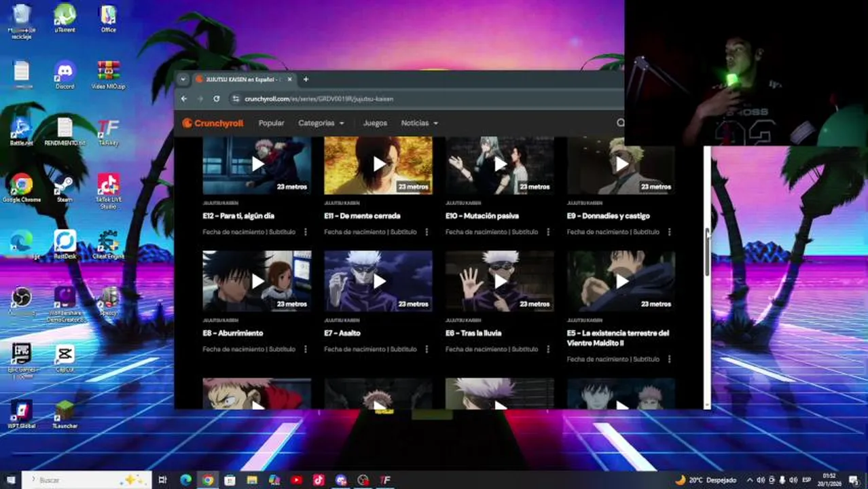868x489 pixels.
Task: Expand the Noticias dropdown
Action: click(419, 123)
